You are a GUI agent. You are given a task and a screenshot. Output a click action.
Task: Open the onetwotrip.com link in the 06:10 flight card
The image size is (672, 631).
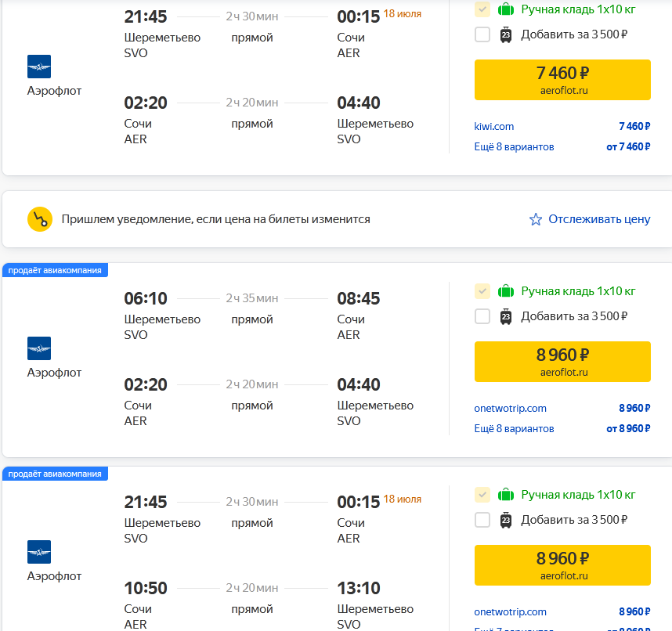[x=511, y=408]
